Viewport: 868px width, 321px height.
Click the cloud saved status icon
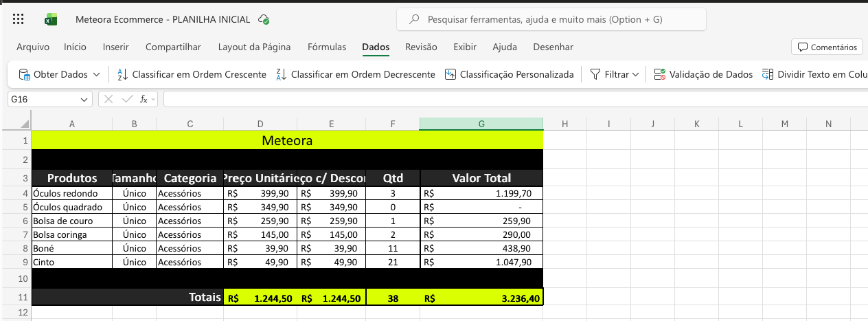pyautogui.click(x=263, y=20)
